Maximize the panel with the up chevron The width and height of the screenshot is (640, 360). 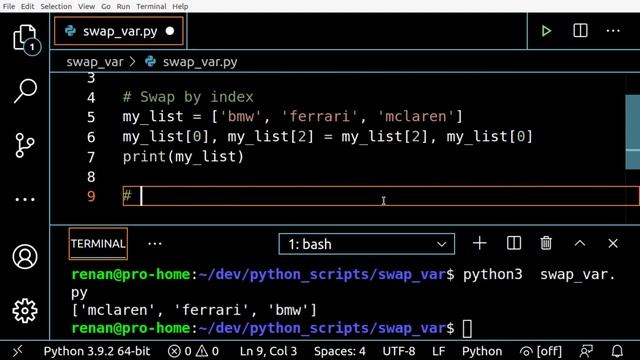580,243
